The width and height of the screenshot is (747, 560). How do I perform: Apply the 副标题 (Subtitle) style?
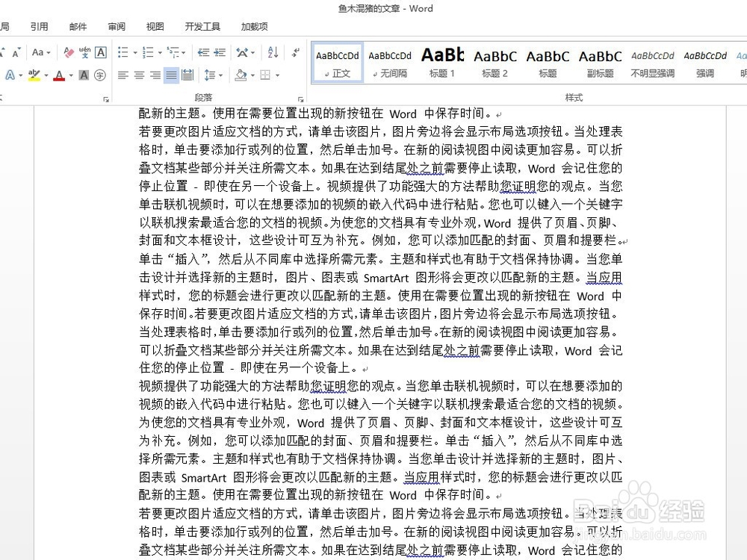[x=600, y=63]
